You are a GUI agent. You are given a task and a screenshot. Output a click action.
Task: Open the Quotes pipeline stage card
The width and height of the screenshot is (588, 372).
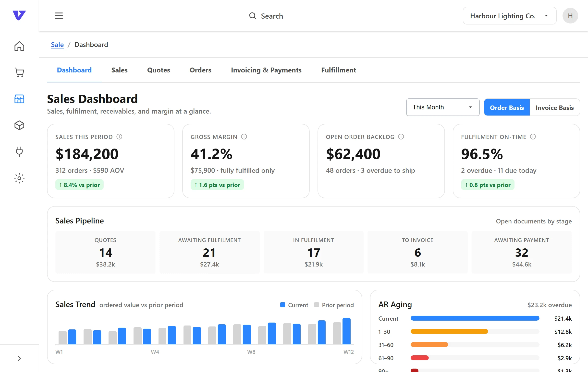point(105,252)
